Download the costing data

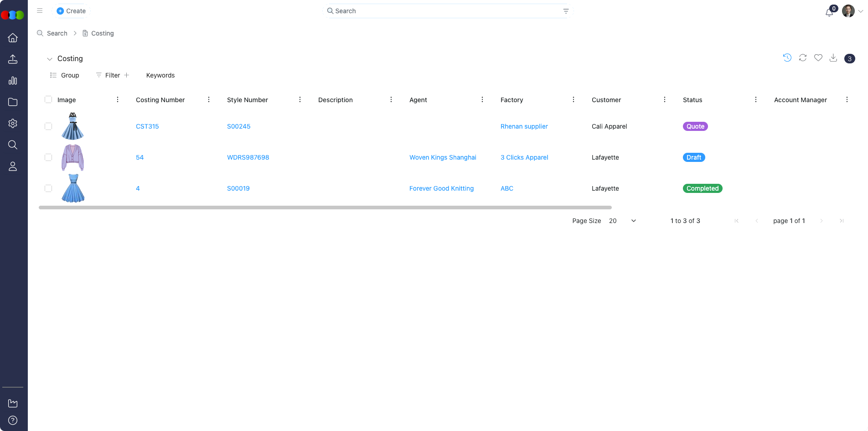tap(833, 58)
